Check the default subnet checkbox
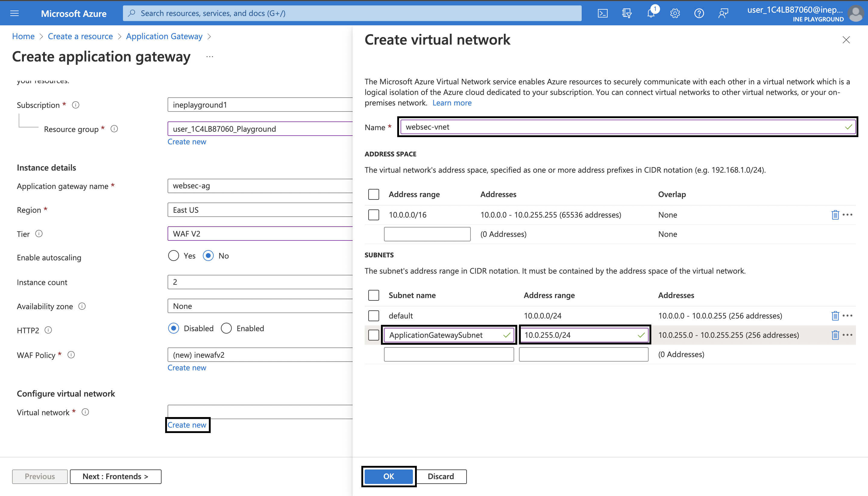Viewport: 868px width, 496px height. [374, 316]
